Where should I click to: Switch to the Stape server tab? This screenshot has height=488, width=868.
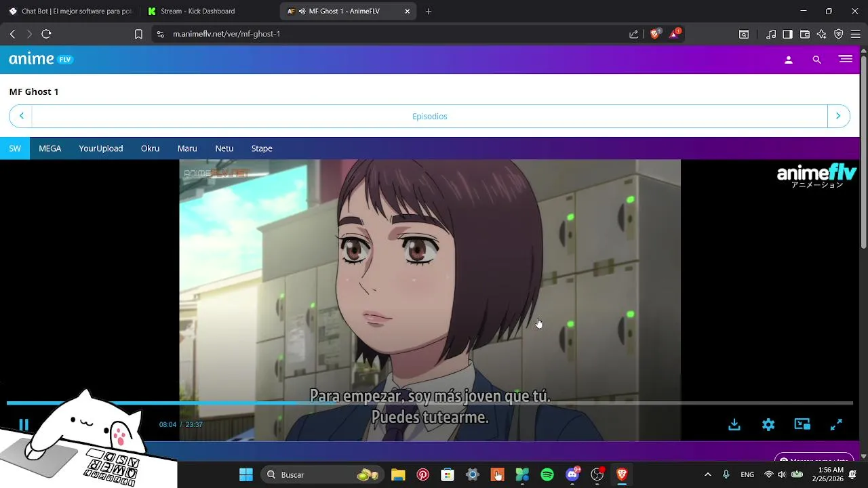(x=262, y=148)
